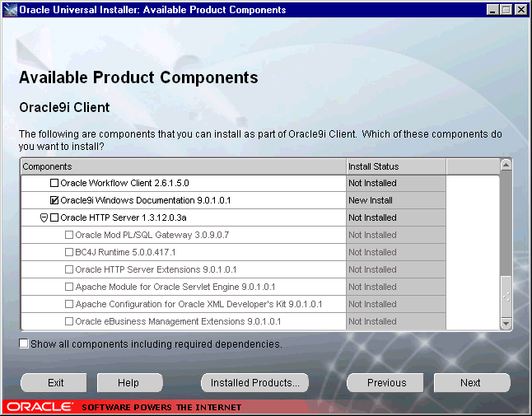
Task: Proceed with the Next button
Action: click(472, 383)
